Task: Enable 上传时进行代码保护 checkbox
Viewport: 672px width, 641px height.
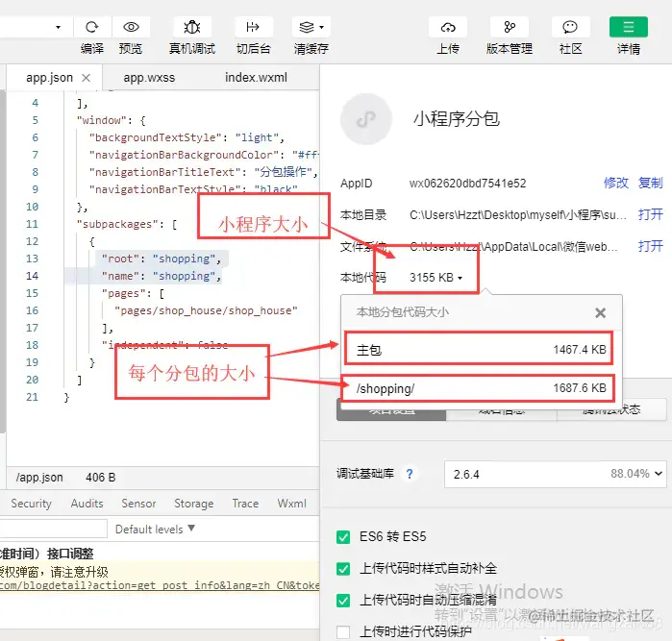Action: click(343, 631)
